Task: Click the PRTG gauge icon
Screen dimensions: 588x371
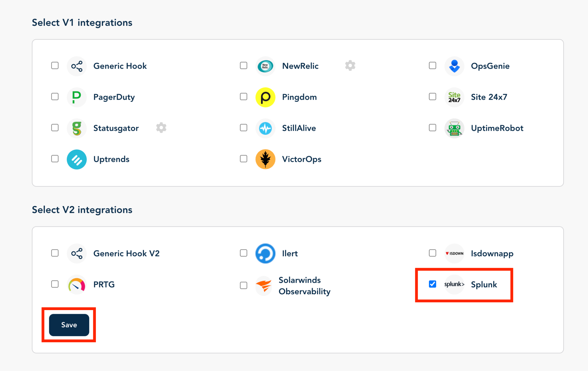Action: coord(77,285)
